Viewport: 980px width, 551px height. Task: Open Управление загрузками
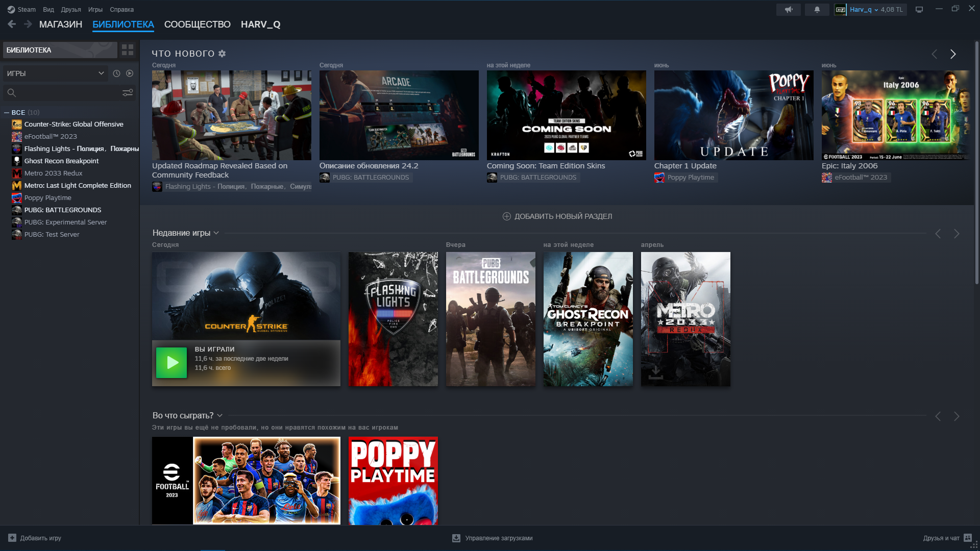493,538
